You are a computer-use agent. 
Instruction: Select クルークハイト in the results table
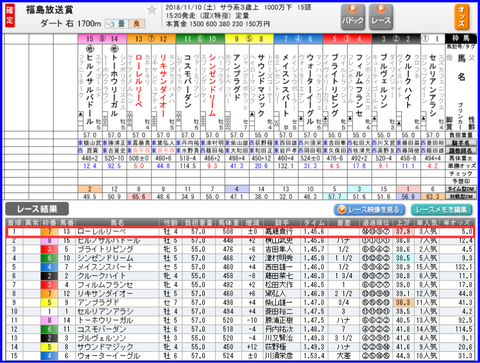tap(102, 276)
